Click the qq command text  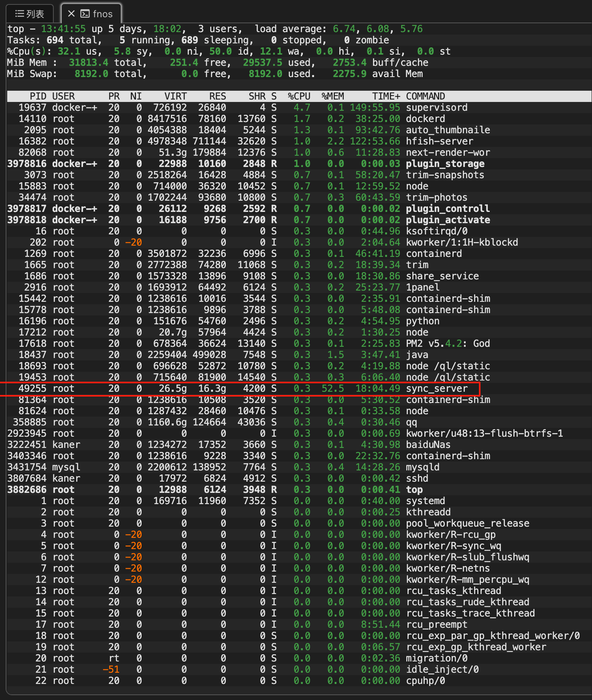click(412, 422)
